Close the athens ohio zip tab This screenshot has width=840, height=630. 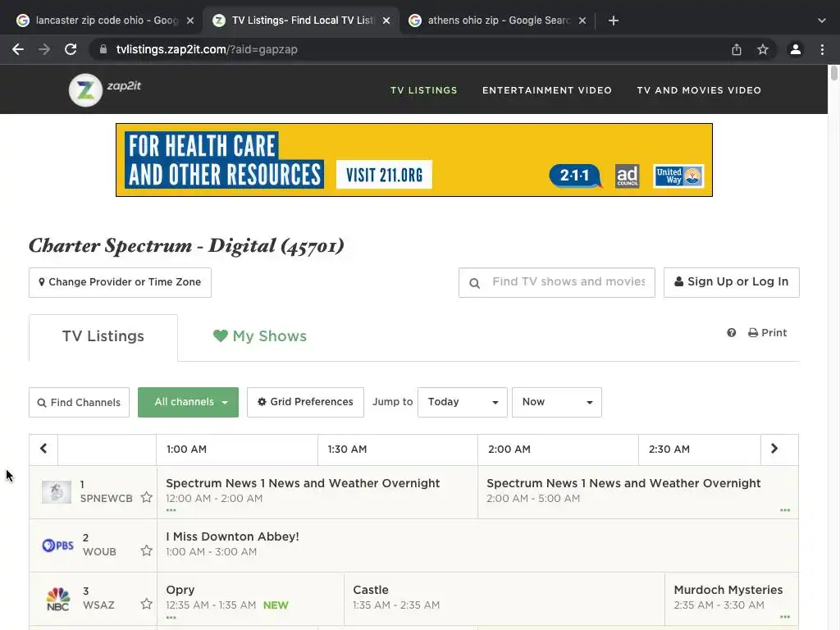click(x=582, y=21)
